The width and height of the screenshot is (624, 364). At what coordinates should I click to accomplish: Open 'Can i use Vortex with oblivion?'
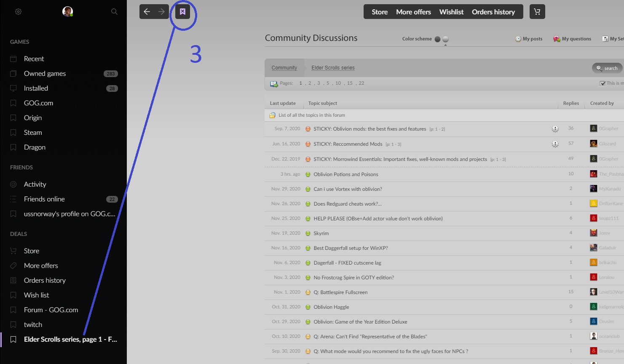[x=348, y=189]
